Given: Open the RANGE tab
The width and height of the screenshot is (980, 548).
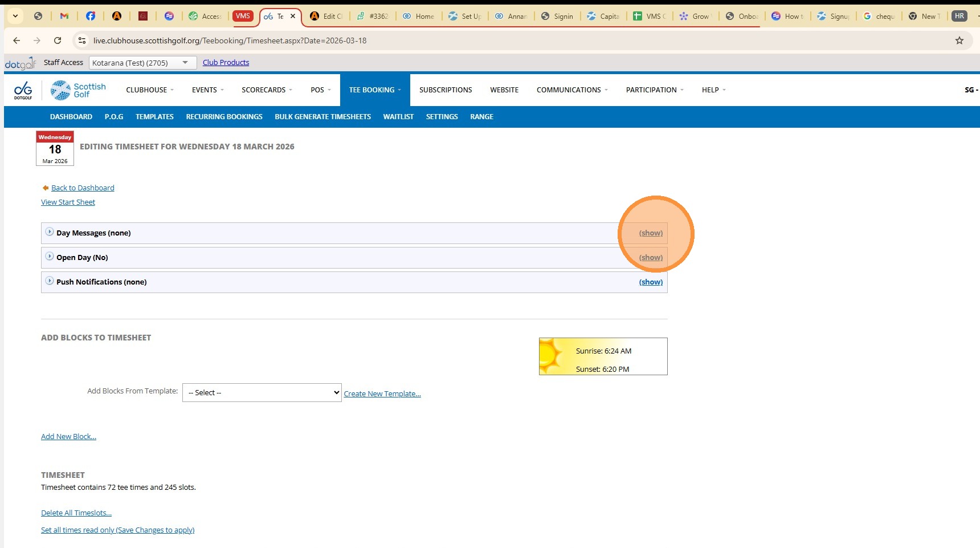Looking at the screenshot, I should 481,117.
